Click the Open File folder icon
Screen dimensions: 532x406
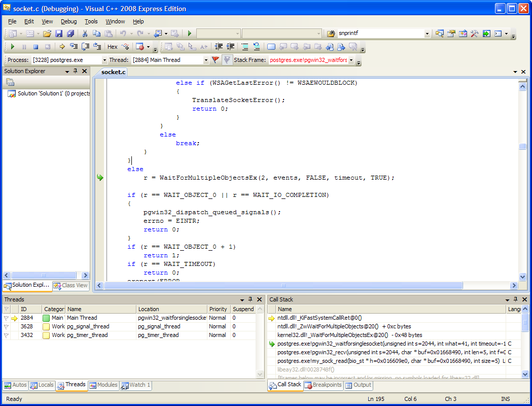tap(47, 33)
